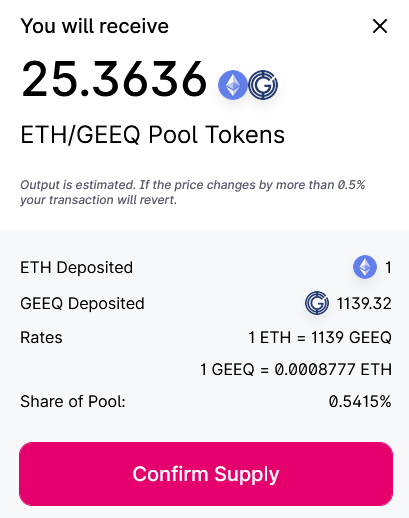This screenshot has width=409, height=518.
Task: Click the You will receive heading
Action: pyautogui.click(x=95, y=26)
